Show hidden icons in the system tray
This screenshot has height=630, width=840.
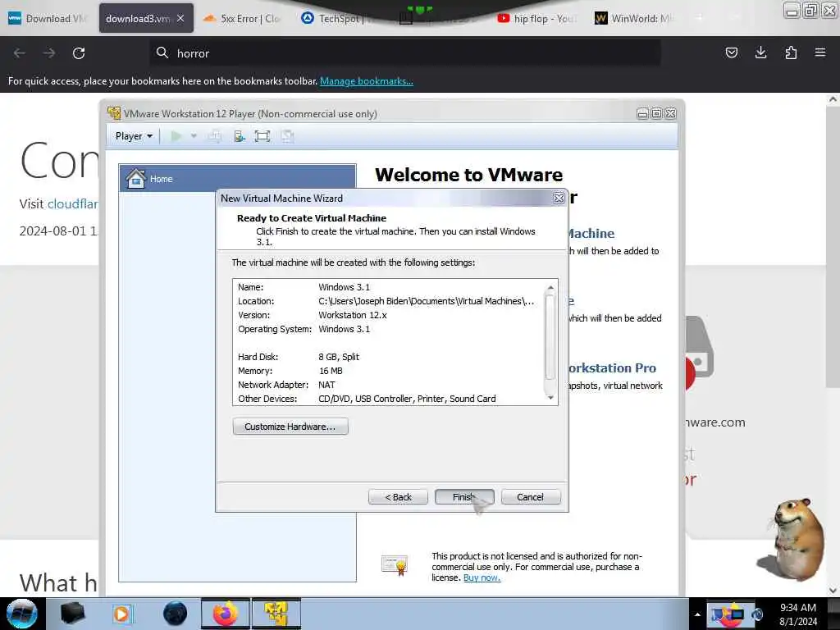click(697, 614)
